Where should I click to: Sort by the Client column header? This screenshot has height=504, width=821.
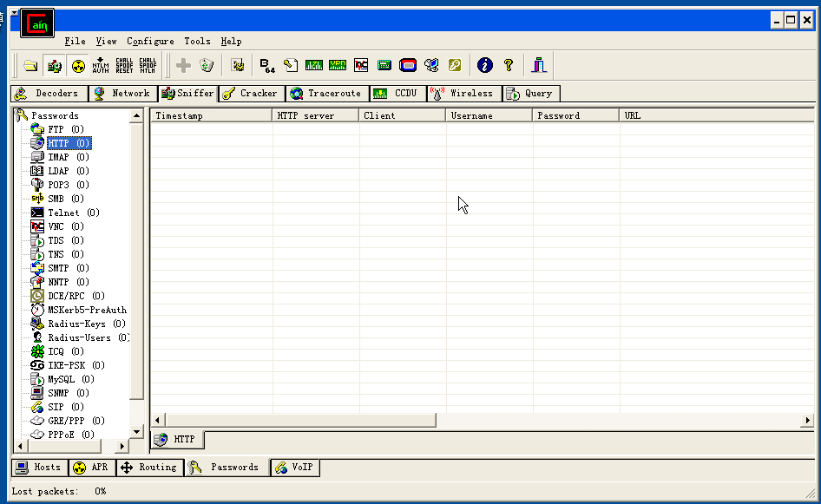click(x=403, y=115)
